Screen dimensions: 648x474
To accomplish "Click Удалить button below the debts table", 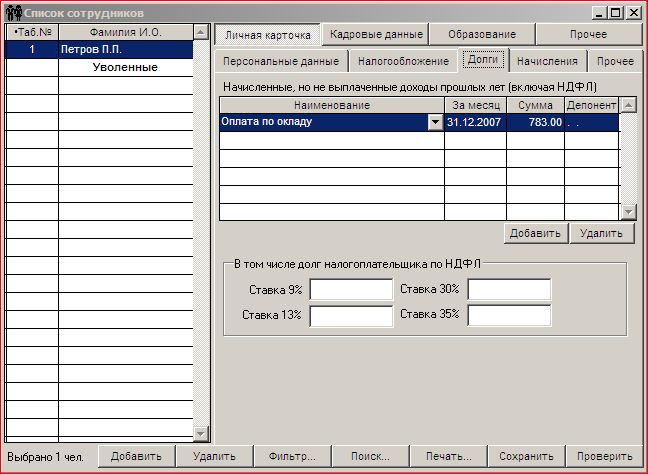I will (602, 234).
